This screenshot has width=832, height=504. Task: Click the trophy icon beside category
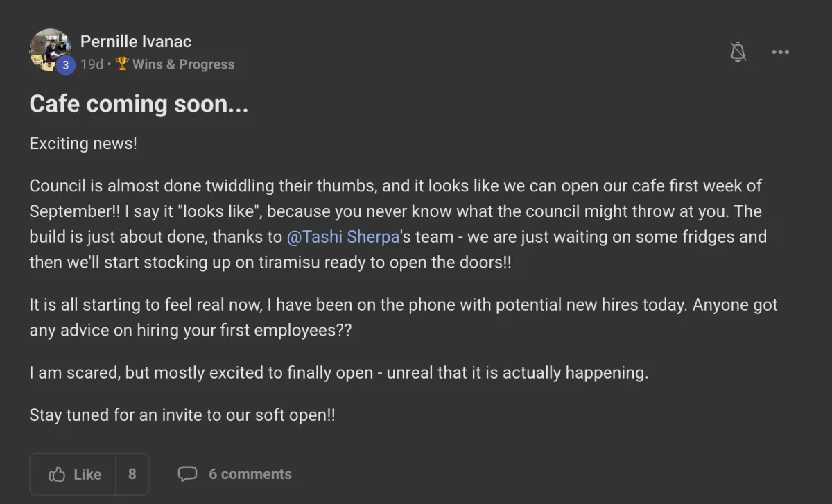pyautogui.click(x=122, y=64)
